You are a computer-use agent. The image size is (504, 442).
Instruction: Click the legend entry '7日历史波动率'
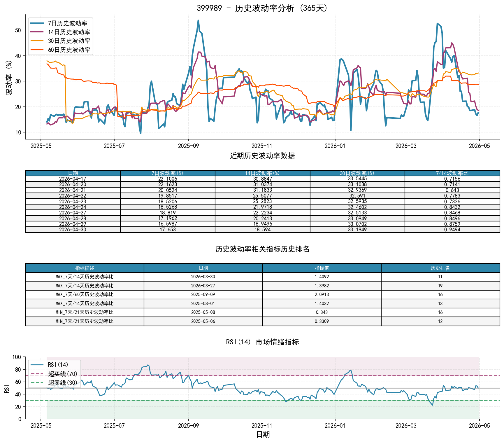point(60,23)
